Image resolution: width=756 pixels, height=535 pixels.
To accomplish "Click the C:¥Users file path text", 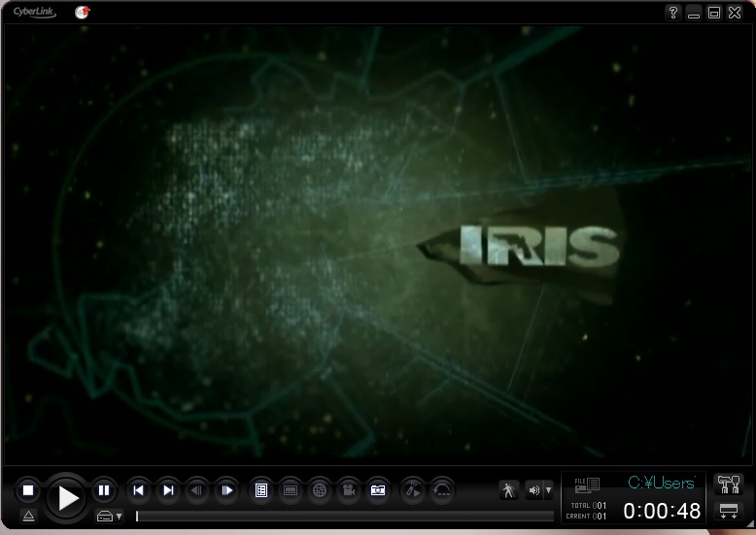I will (x=662, y=483).
